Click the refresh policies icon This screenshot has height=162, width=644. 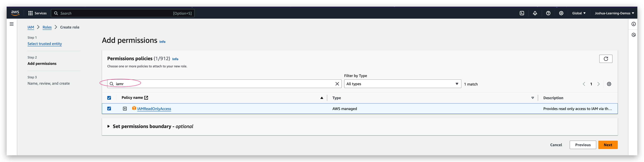(x=606, y=59)
